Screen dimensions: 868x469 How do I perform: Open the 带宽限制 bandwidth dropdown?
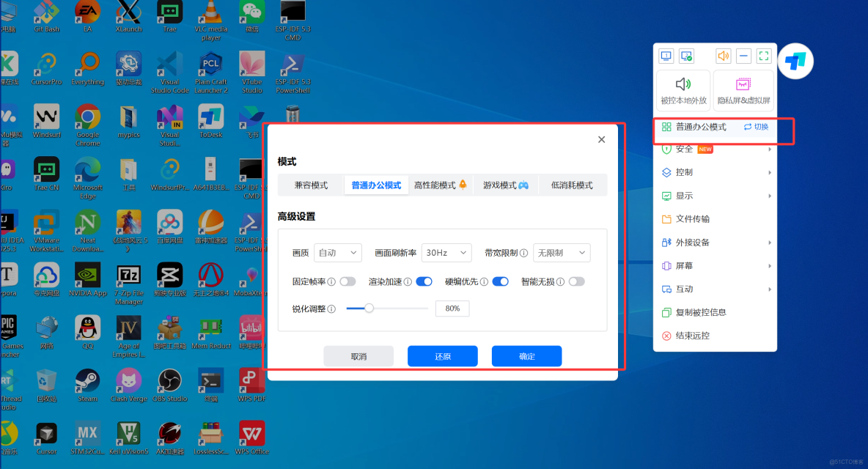(x=561, y=252)
